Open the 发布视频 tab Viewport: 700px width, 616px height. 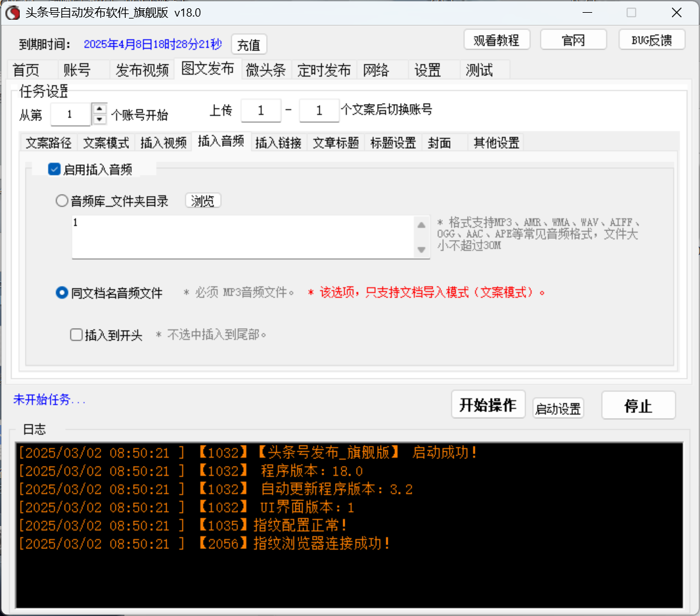coord(142,70)
